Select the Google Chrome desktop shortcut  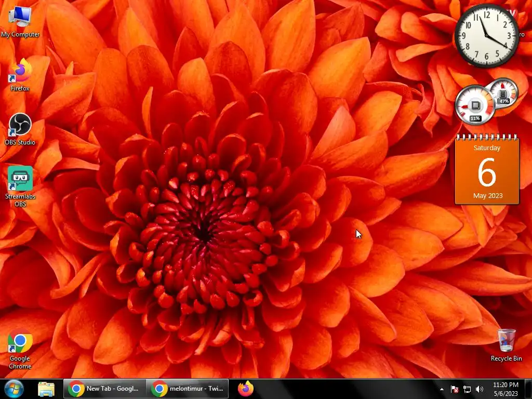point(20,349)
